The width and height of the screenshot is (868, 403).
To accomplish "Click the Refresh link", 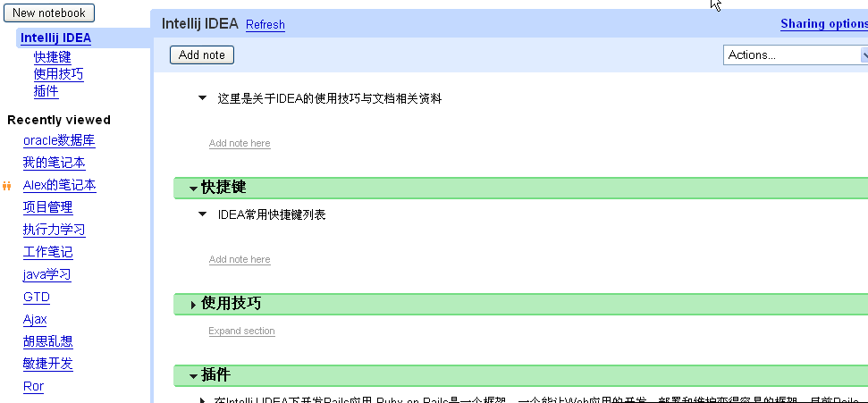I will [x=265, y=25].
